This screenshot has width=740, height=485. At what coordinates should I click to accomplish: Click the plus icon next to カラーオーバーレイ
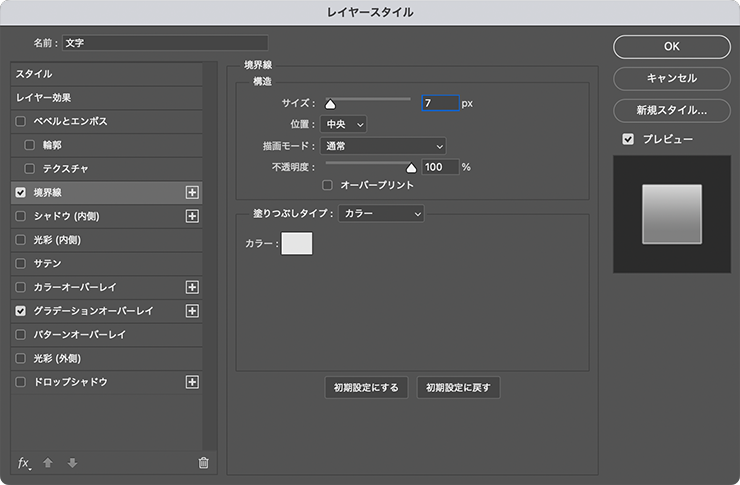click(193, 287)
